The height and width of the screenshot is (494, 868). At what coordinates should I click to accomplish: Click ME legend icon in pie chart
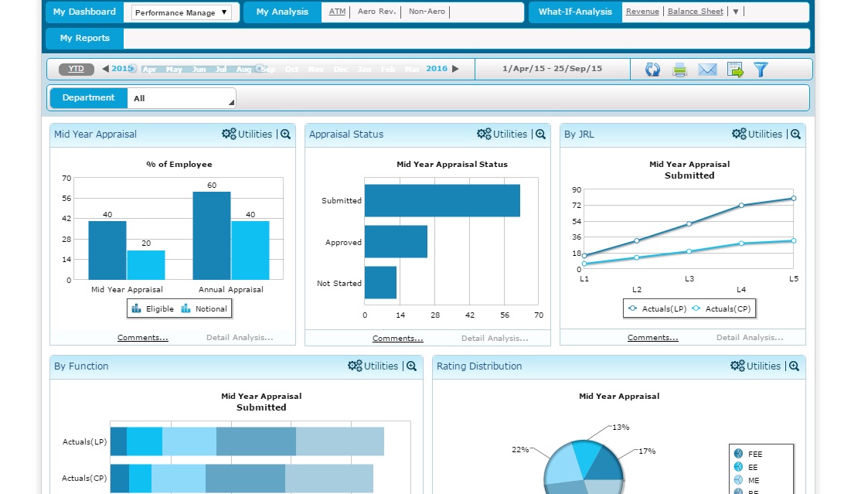(738, 480)
